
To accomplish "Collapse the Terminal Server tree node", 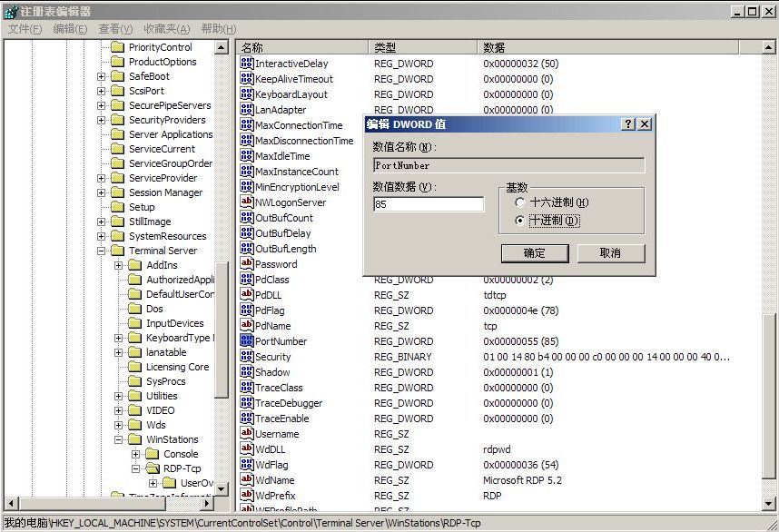I will coord(101,251).
